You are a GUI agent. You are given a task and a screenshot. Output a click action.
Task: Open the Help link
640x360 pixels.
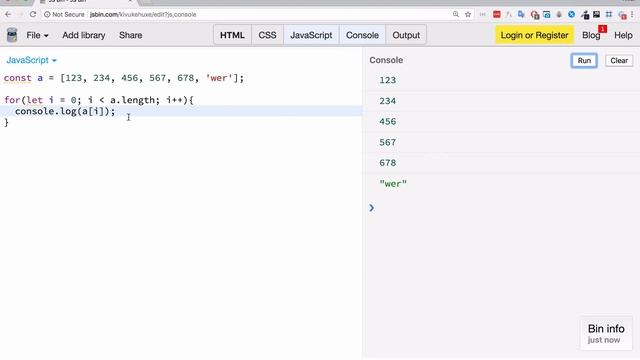[x=623, y=36]
